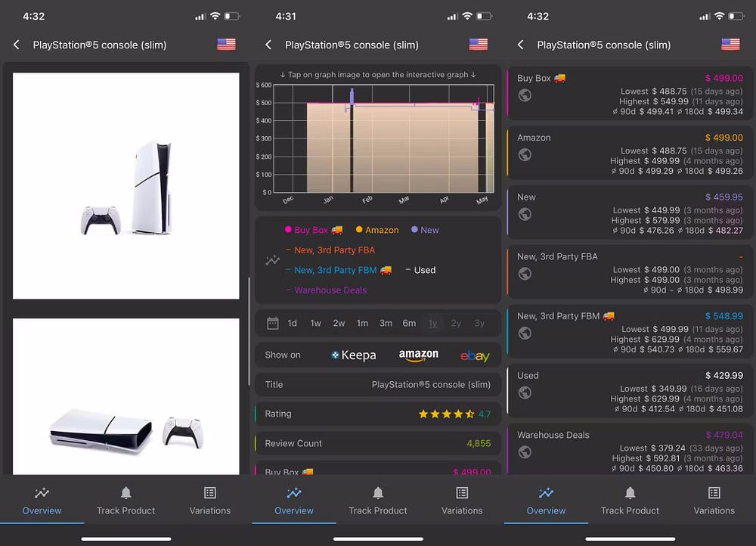
Task: Open Overview tab on left screen
Action: (42, 501)
